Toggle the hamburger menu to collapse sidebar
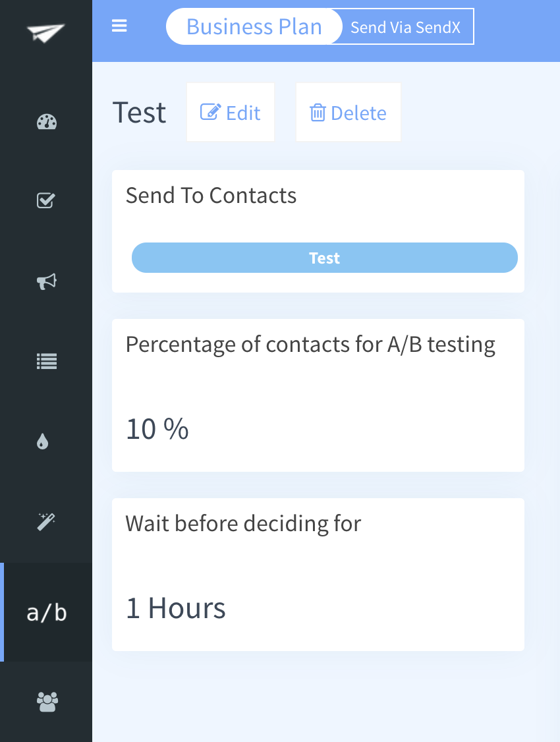Viewport: 560px width, 742px height. [119, 26]
